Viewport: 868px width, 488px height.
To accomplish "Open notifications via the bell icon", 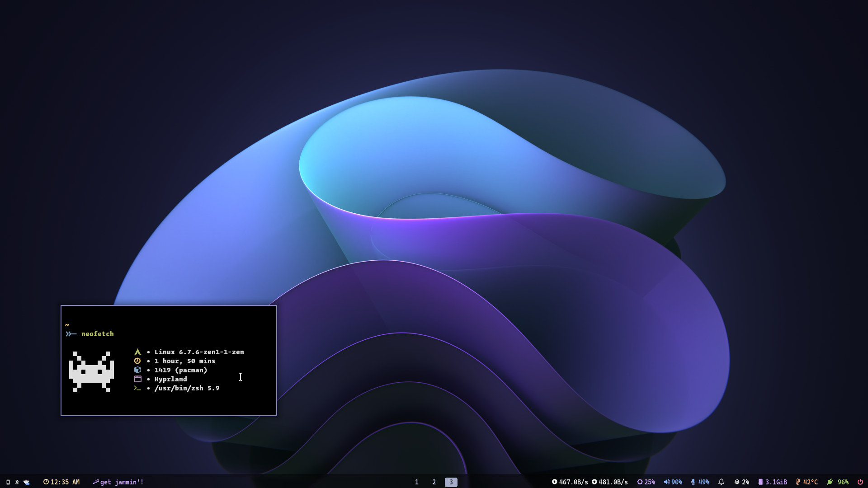I will [x=721, y=482].
